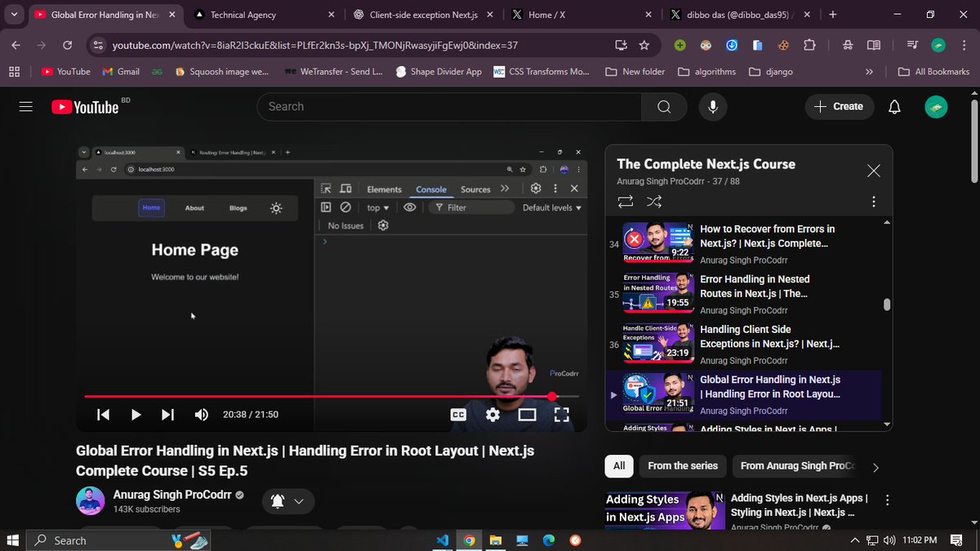
Task: Open options for 'Adding Styles in Next.js Apps' suggestion
Action: coord(888,500)
